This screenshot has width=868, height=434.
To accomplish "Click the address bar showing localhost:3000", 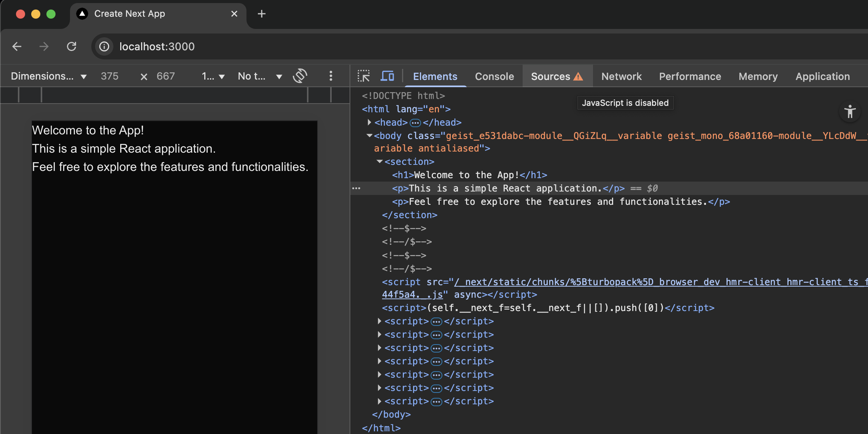I will coord(479,46).
